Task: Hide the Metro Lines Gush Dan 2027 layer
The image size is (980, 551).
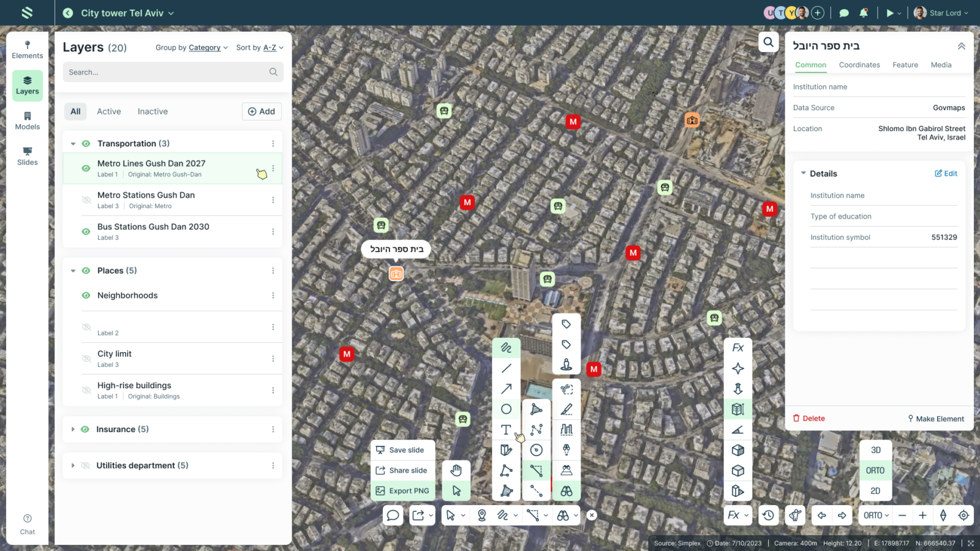Action: (86, 168)
